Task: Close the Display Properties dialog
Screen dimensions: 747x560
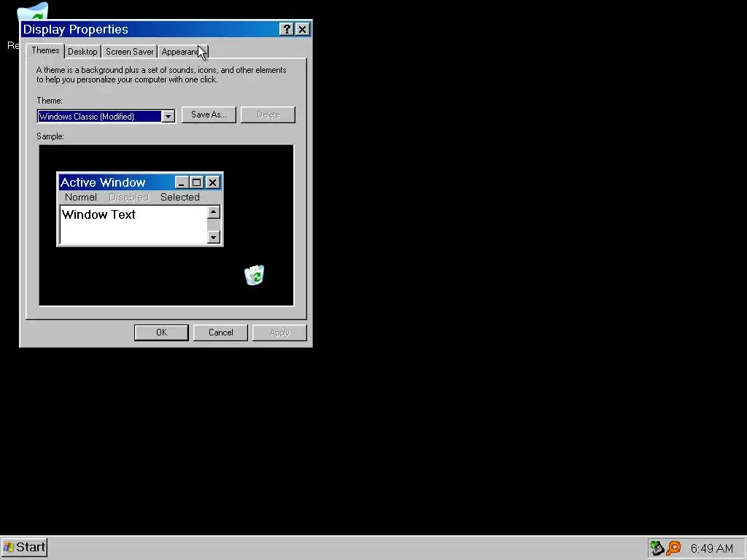Action: [x=302, y=29]
